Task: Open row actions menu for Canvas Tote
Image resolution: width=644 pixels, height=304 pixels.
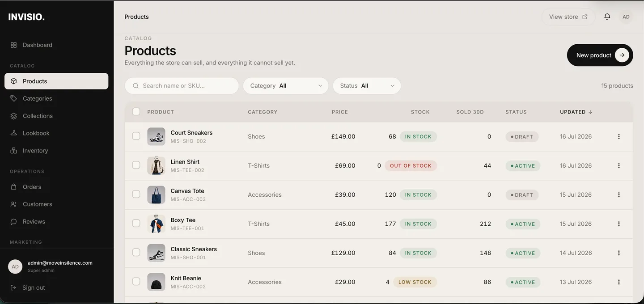Action: (x=619, y=194)
